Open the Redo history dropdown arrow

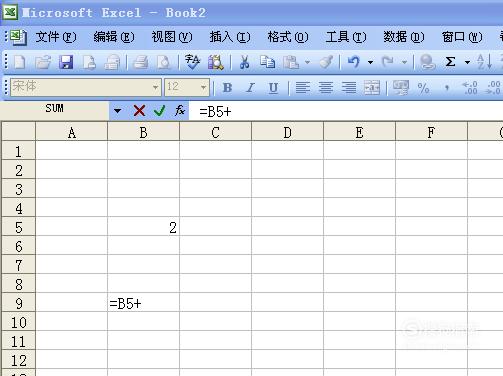[404, 62]
